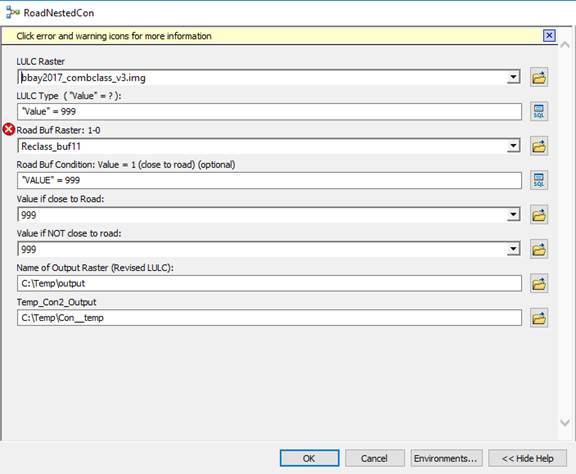Browse for Value if NOT close to road
The width and height of the screenshot is (576, 474).
click(x=539, y=249)
